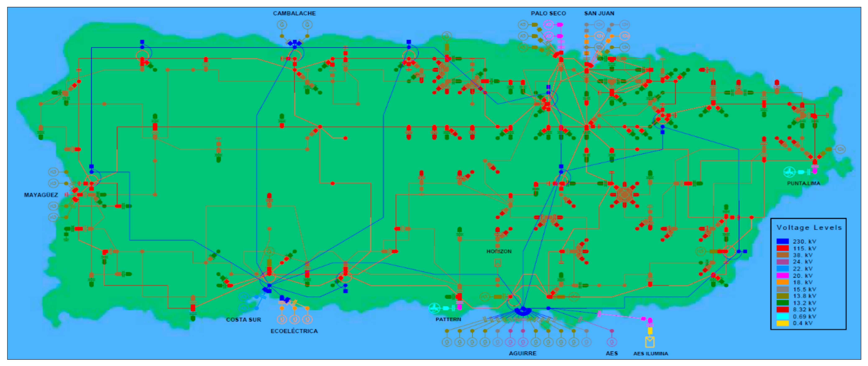Click the cyan 0.69 kV legend swatch
Image resolution: width=868 pixels, height=366 pixels.
tap(782, 316)
